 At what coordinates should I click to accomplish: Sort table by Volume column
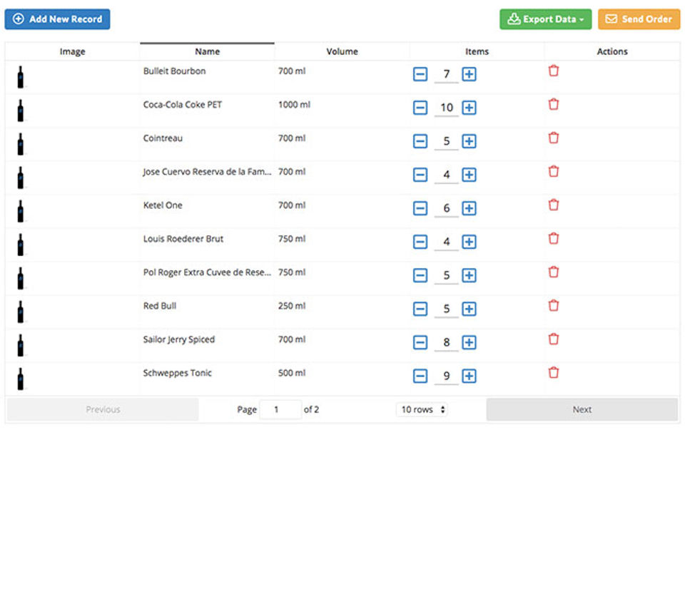(342, 51)
